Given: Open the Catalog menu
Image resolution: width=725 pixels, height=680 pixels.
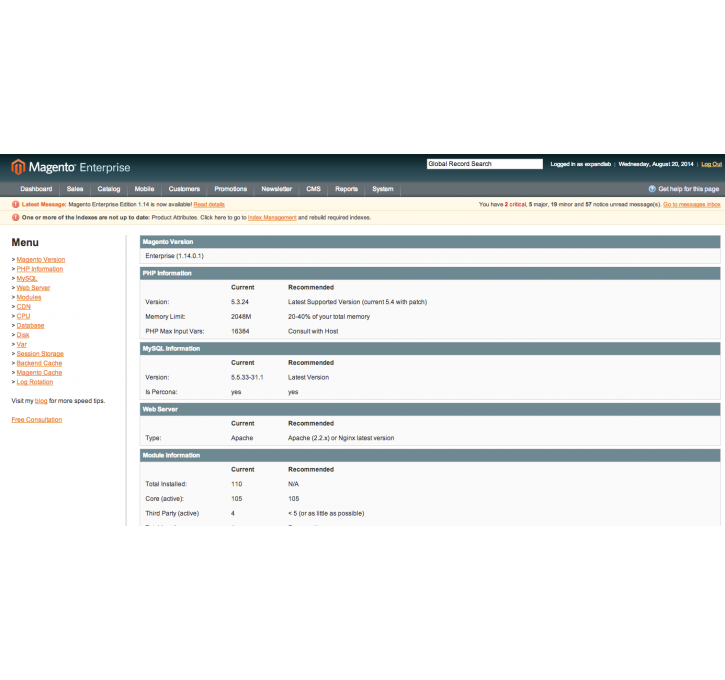Looking at the screenshot, I should (x=109, y=189).
